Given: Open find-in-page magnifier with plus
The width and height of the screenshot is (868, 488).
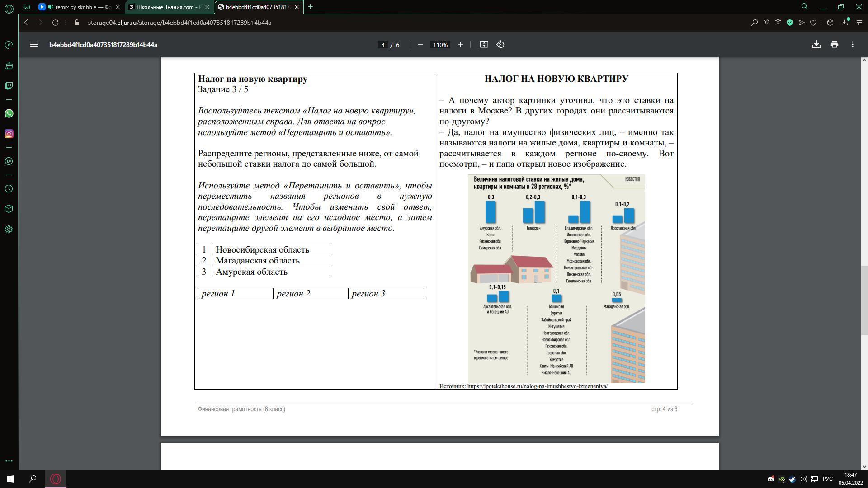Looking at the screenshot, I should pos(755,23).
